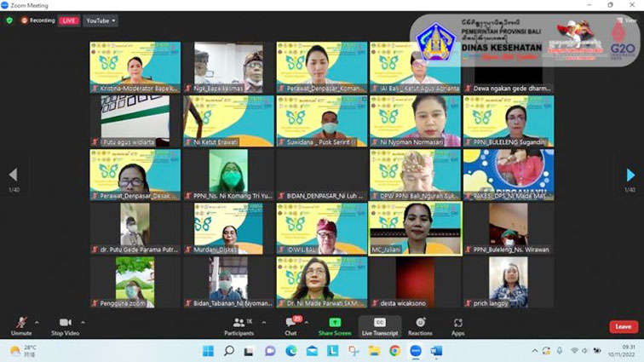644x362 pixels.
Task: Click the green encryption shield icon
Action: pos(9,20)
